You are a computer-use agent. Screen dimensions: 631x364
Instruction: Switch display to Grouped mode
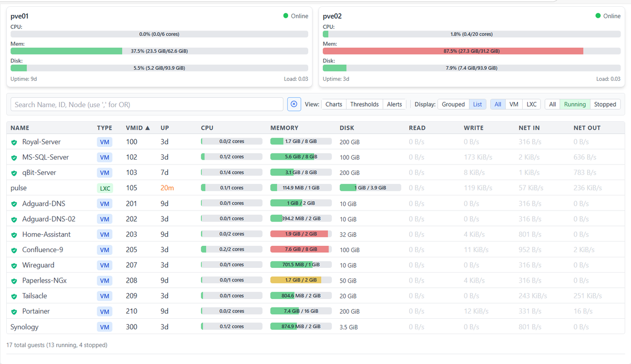pyautogui.click(x=453, y=104)
